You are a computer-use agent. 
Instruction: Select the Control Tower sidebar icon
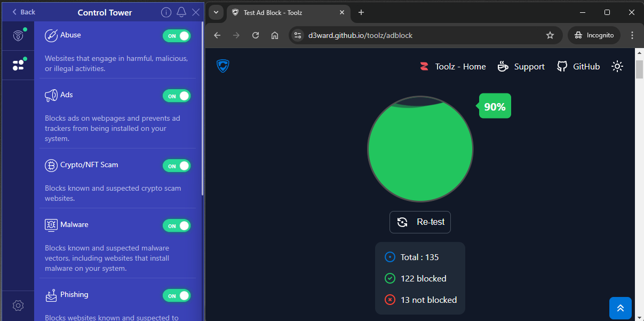pyautogui.click(x=18, y=65)
